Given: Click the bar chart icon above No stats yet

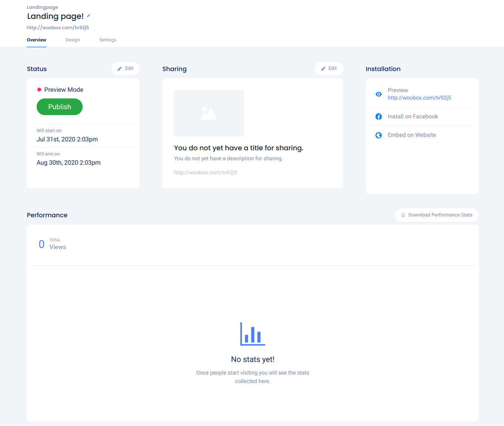Looking at the screenshot, I should click(x=253, y=334).
